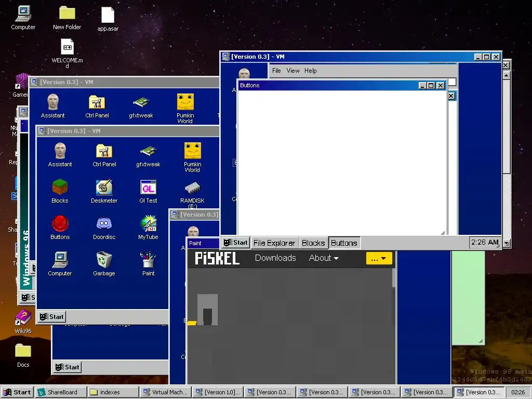The width and height of the screenshot is (532, 399).
Task: Open the Help menu in the front VM
Action: [x=311, y=71]
